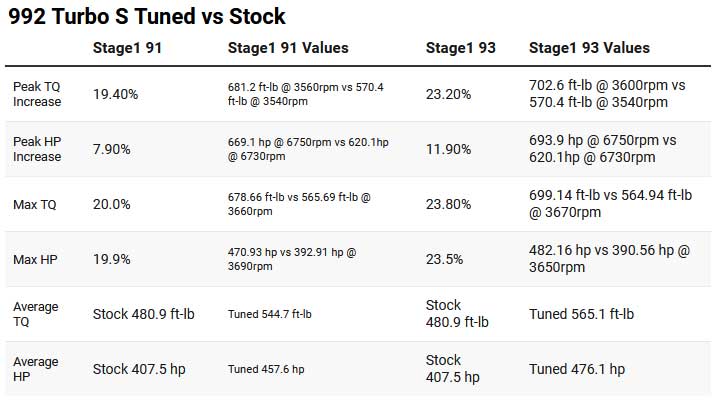Click the Peak TQ Increase row label
This screenshot has width=718, height=410.
[37, 94]
